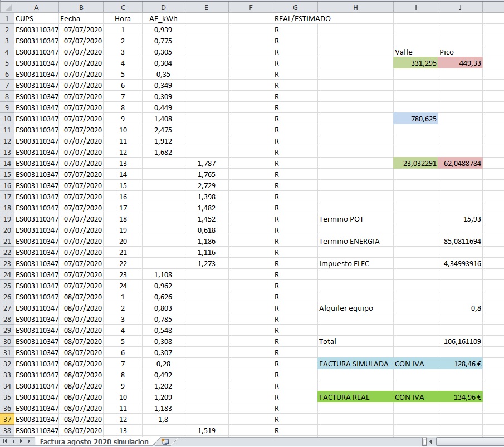Screen dimensions: 504x447
Task: Jump to the last sheet tab arrow
Action: (29, 441)
